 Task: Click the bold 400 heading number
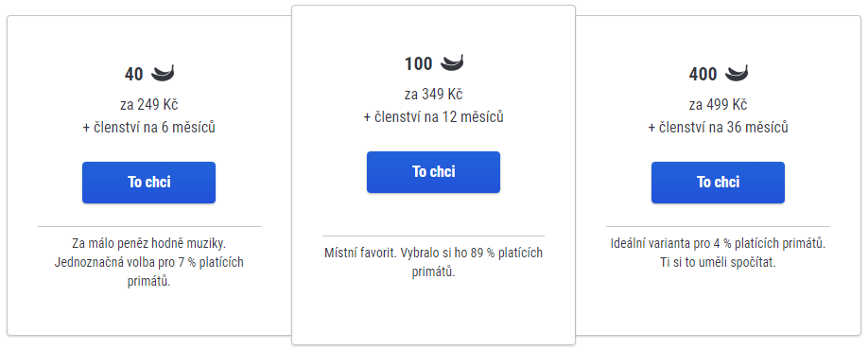pos(703,74)
